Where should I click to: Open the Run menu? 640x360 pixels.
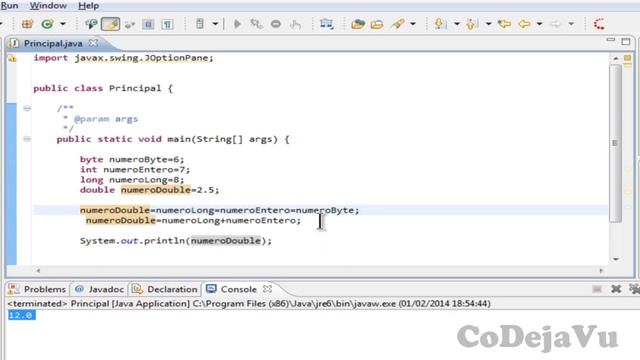coord(9,6)
